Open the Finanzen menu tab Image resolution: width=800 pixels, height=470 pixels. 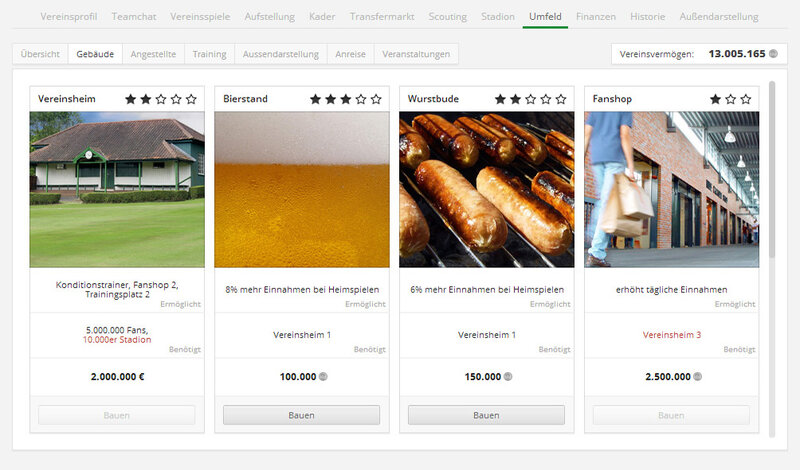click(x=595, y=17)
